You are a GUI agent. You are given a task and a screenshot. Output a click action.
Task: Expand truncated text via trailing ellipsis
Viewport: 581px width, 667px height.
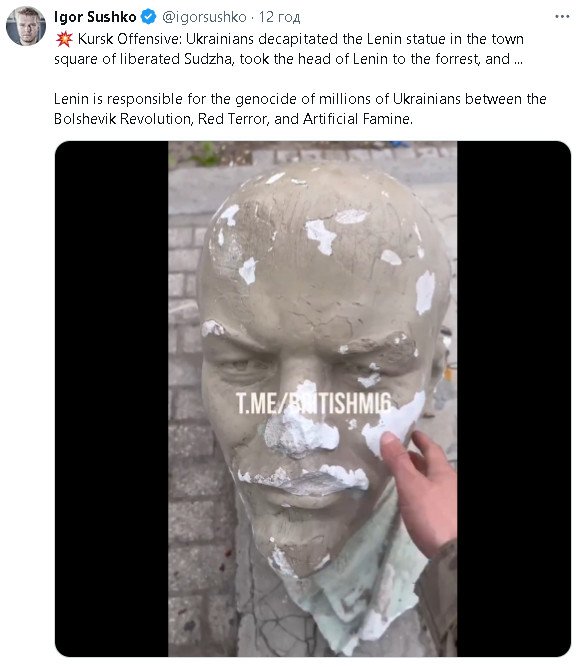518,59
